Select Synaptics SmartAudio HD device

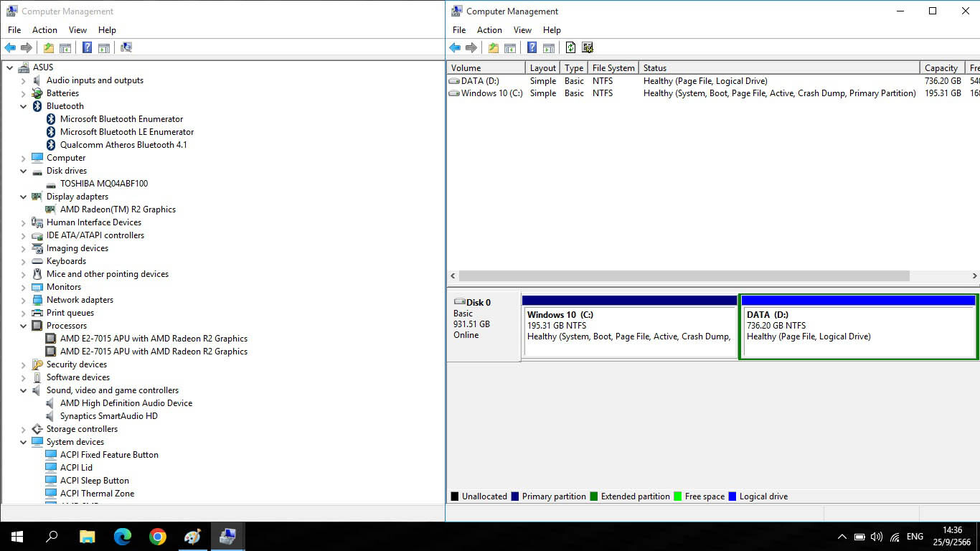[x=109, y=416]
